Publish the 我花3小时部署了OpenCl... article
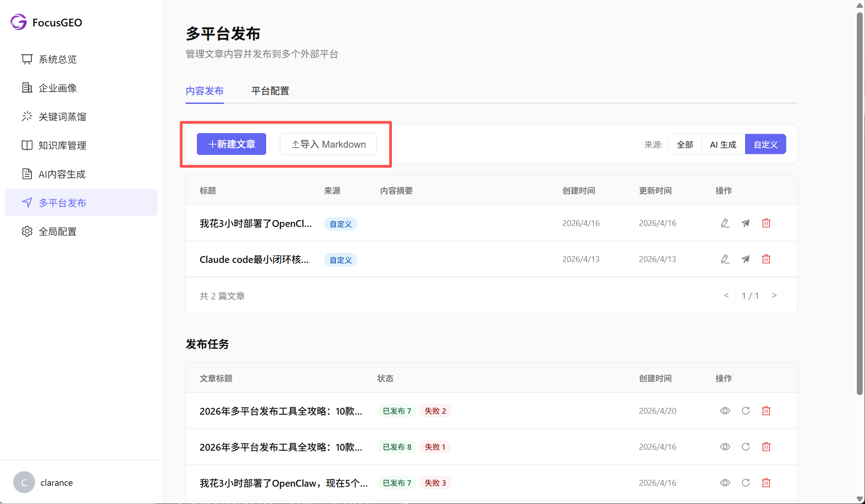This screenshot has width=865, height=504. click(x=746, y=223)
